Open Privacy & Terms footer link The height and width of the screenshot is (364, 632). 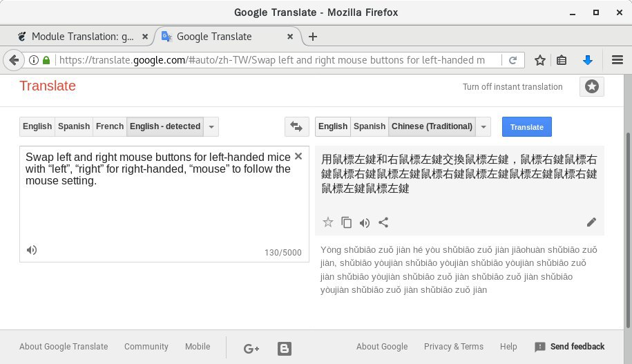coord(453,347)
